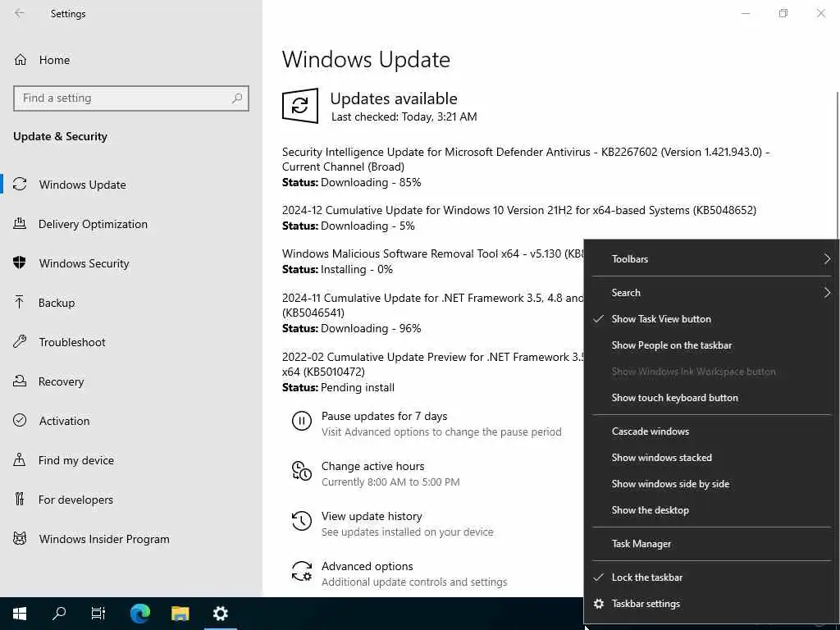Viewport: 840px width, 630px height.
Task: Click the Find my device icon
Action: [20, 460]
